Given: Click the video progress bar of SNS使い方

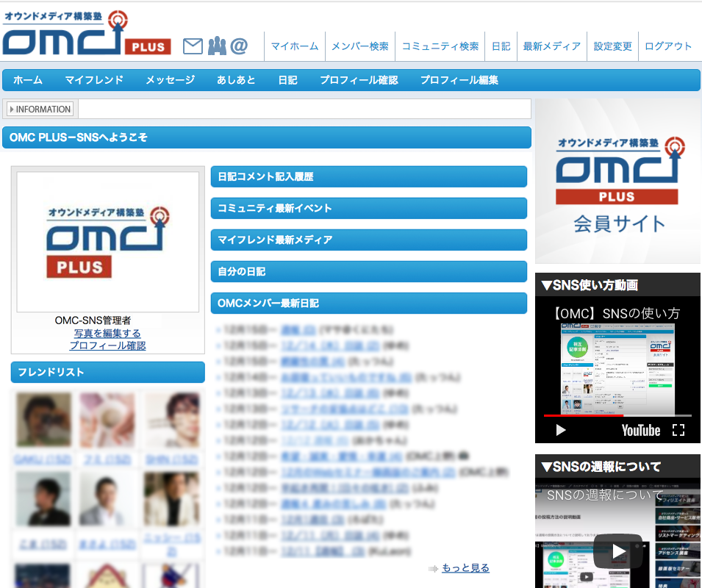Looking at the screenshot, I should (x=617, y=416).
